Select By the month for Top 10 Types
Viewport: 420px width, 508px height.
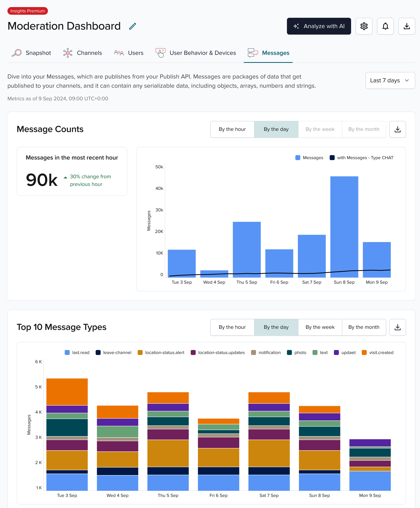[363, 327]
